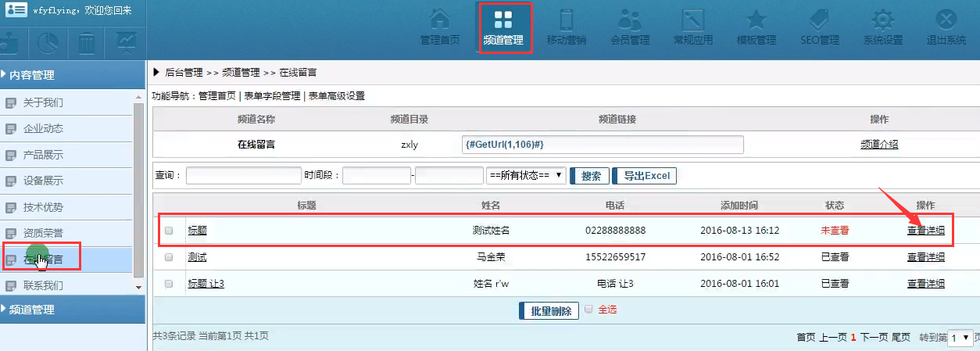
Task: Tick the checkbox for the 测试 message row
Action: [169, 257]
